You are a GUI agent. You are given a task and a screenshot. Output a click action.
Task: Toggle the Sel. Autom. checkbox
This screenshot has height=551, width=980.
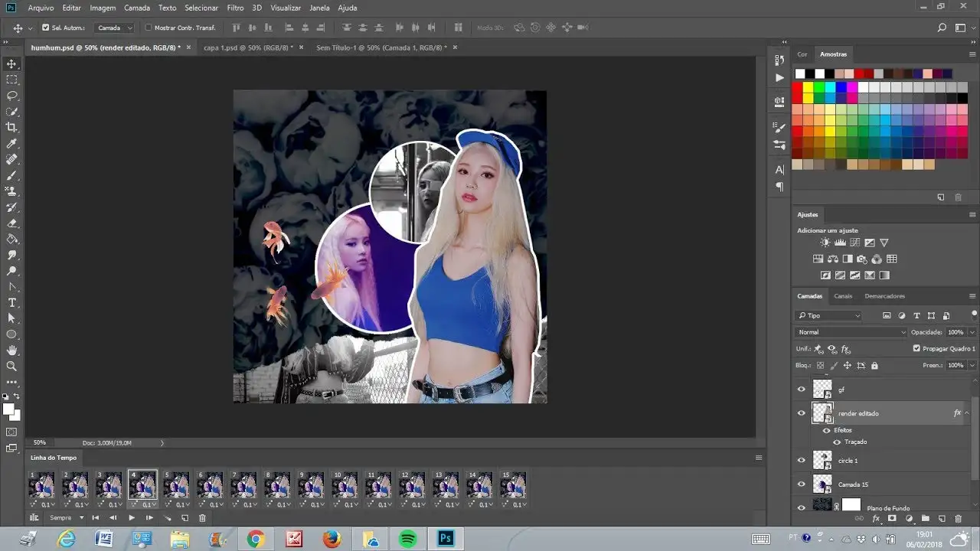(46, 27)
